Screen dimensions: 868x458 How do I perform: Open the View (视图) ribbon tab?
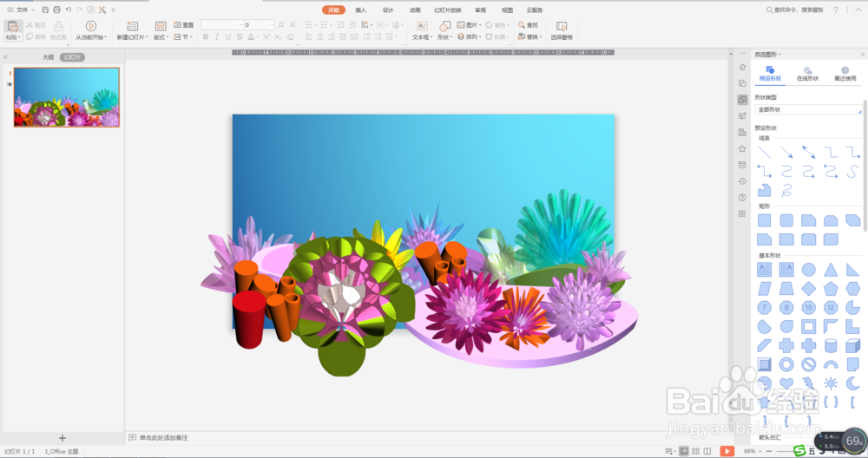[x=507, y=10]
